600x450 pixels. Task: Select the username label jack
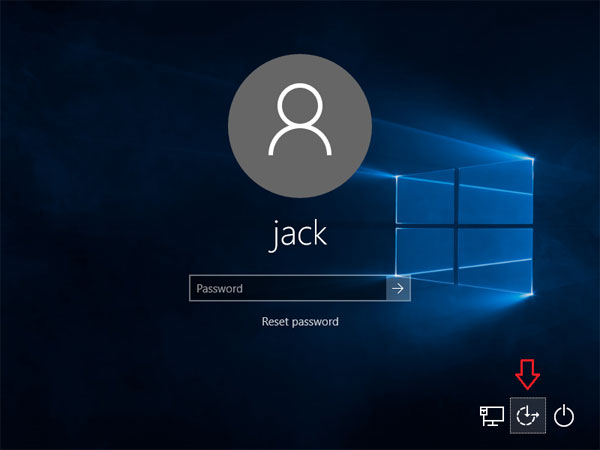[x=300, y=236]
